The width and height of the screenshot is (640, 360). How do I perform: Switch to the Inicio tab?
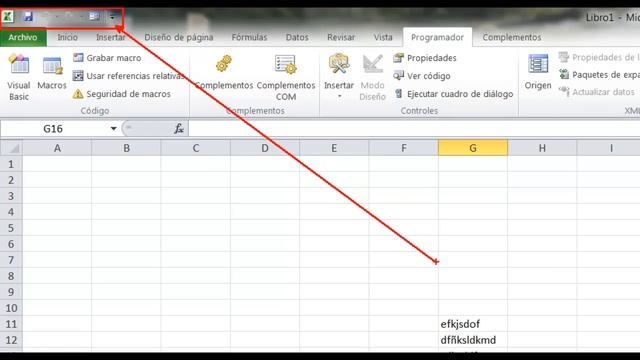[x=67, y=38]
